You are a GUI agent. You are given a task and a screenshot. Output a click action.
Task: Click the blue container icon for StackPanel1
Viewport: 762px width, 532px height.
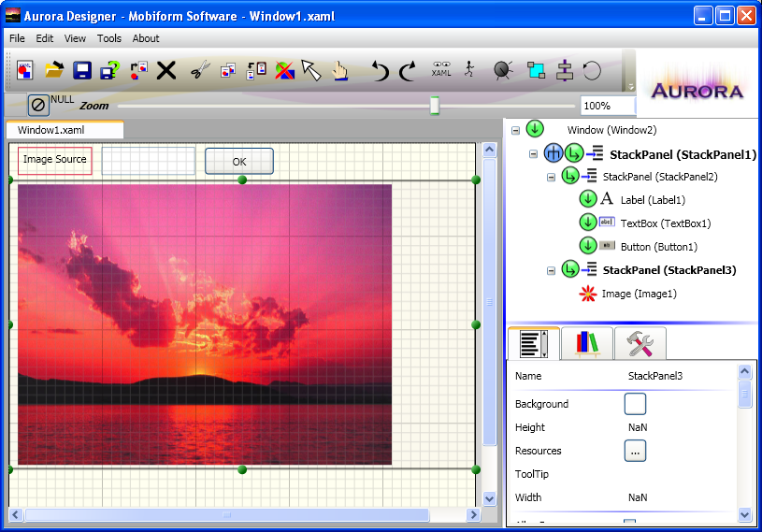pyautogui.click(x=553, y=153)
